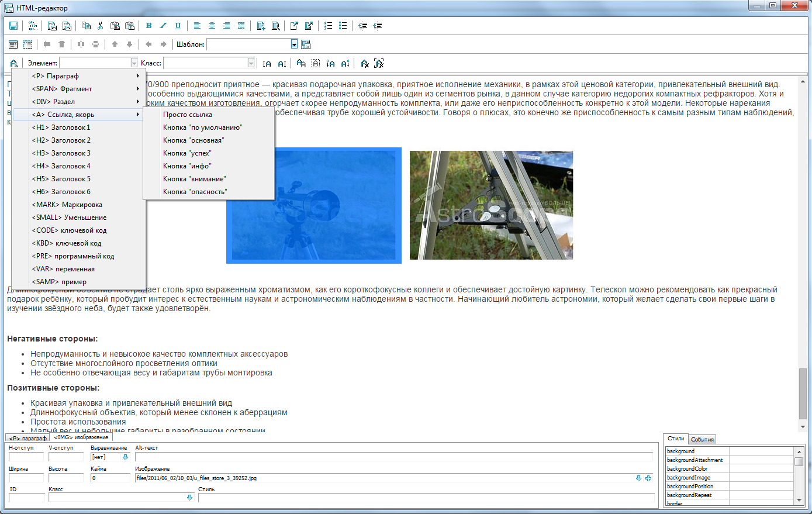Justify the text
812x514 pixels.
(x=241, y=26)
